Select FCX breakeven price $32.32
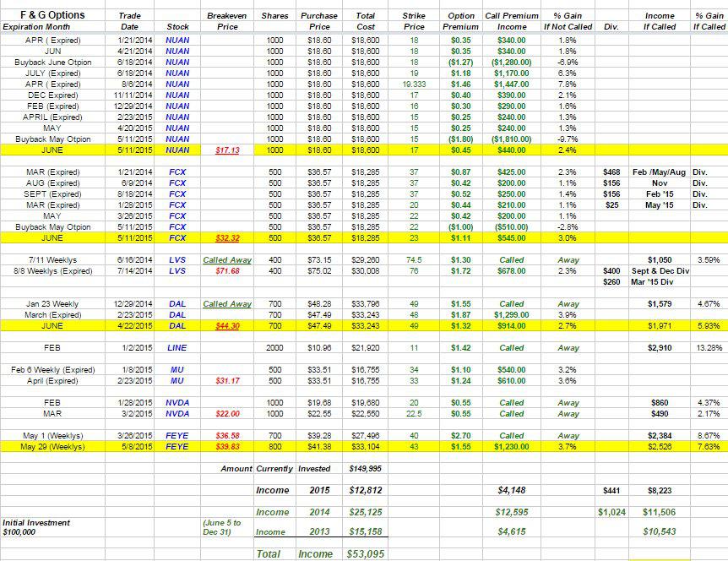 227,237
